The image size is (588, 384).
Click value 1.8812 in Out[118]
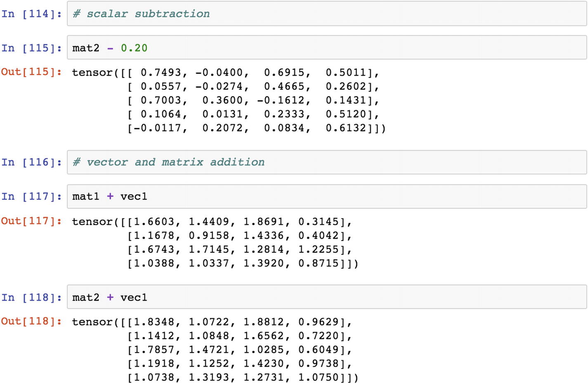[263, 322]
